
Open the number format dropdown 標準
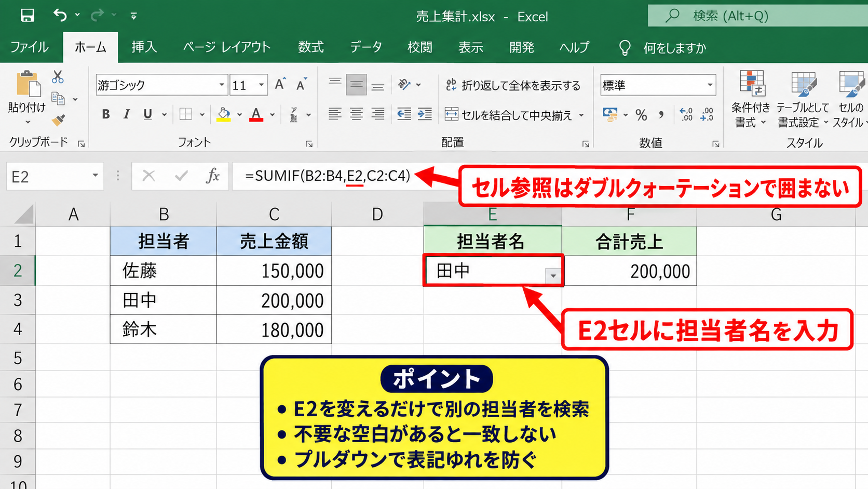(710, 85)
